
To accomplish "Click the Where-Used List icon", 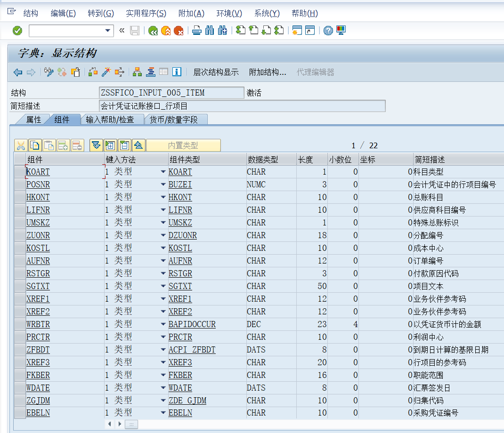I will pos(119,72).
